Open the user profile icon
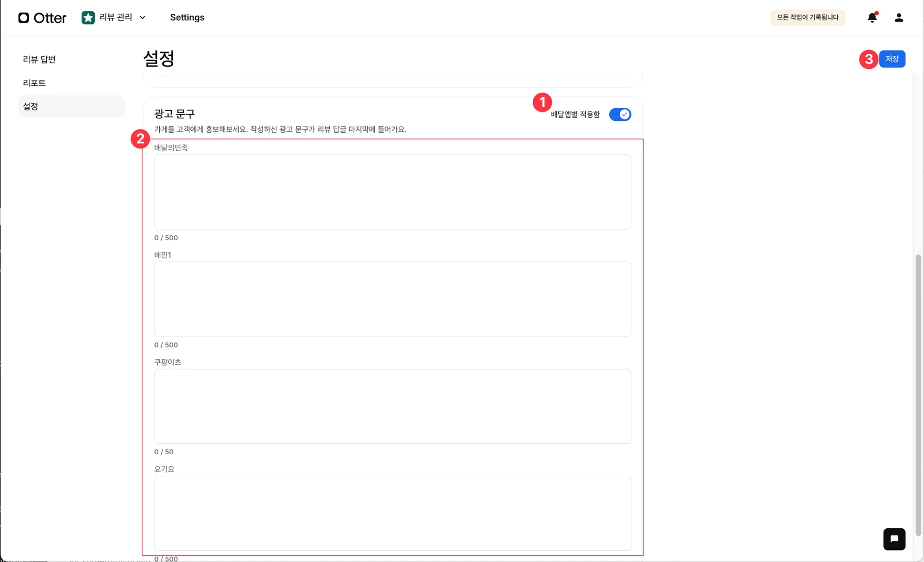This screenshot has width=924, height=562. (x=898, y=18)
